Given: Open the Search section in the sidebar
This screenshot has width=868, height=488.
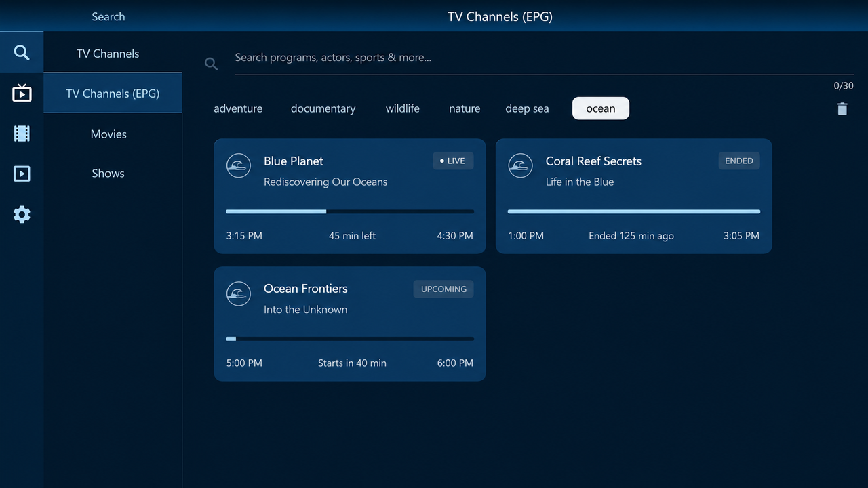Looking at the screenshot, I should [22, 52].
